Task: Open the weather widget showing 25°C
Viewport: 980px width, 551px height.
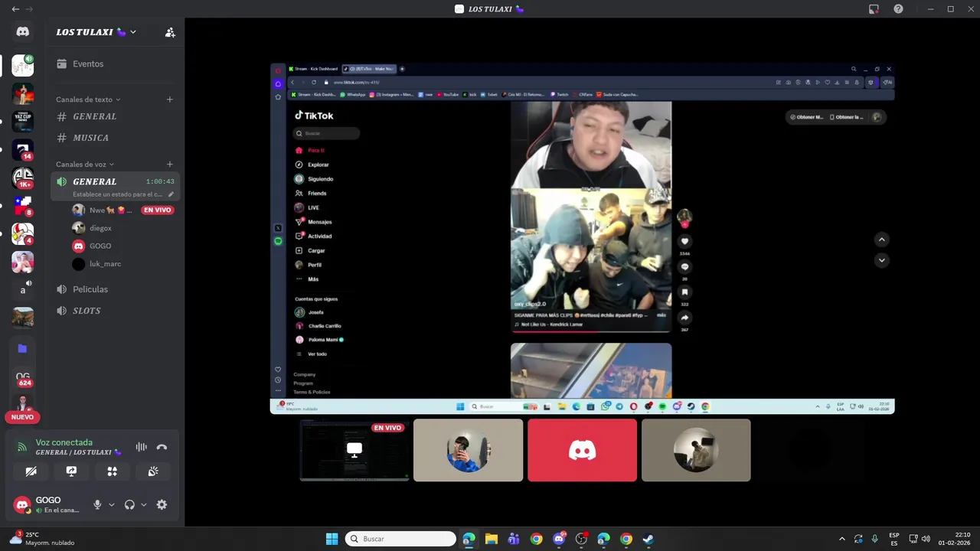Action: pyautogui.click(x=42, y=539)
